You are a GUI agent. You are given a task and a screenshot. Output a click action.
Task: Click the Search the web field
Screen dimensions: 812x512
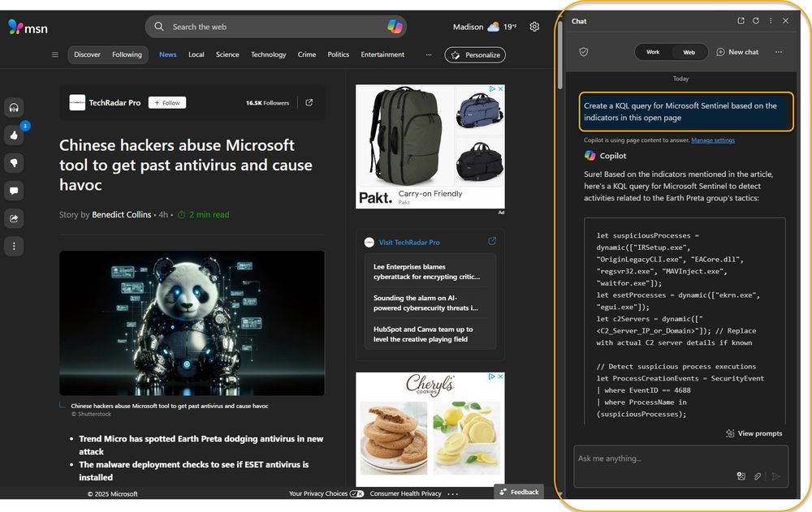[275, 27]
